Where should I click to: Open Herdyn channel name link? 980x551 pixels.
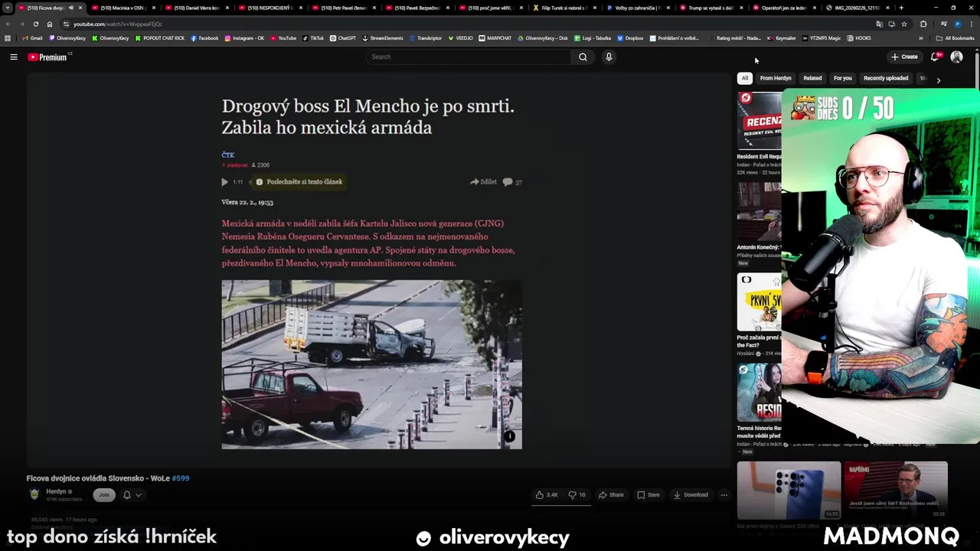tap(56, 491)
